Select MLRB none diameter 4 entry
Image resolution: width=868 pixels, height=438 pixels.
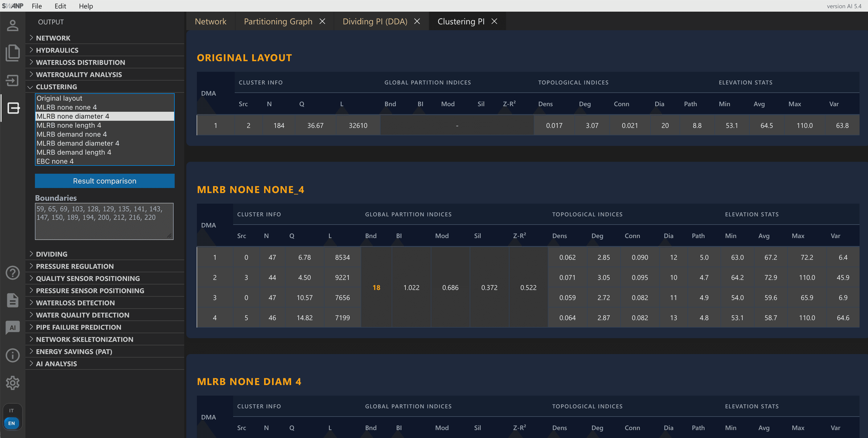pyautogui.click(x=105, y=116)
